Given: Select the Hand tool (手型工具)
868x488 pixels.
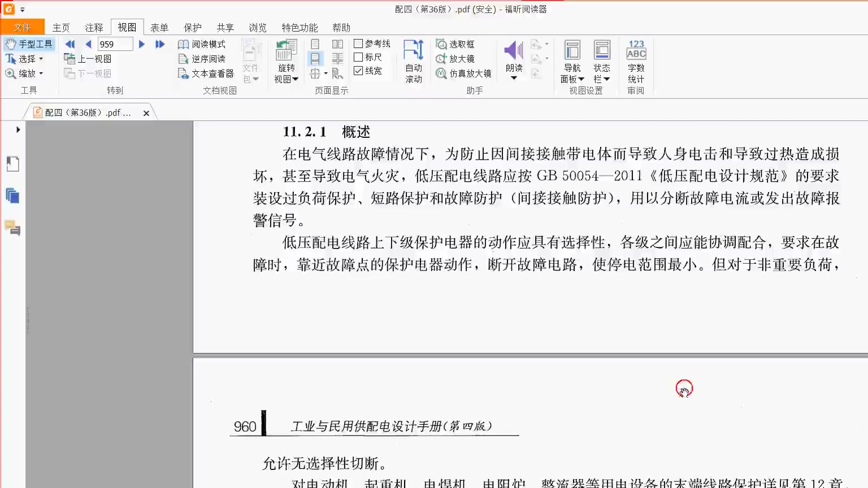Looking at the screenshot, I should [x=29, y=44].
